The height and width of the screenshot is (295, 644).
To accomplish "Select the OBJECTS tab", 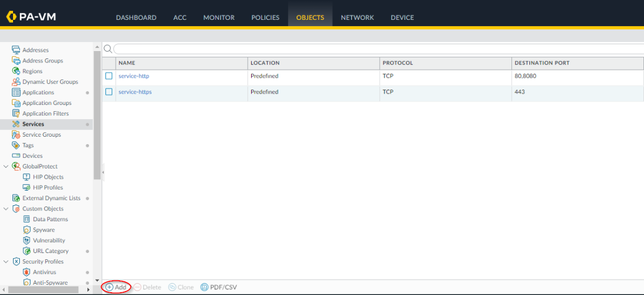I will click(310, 18).
